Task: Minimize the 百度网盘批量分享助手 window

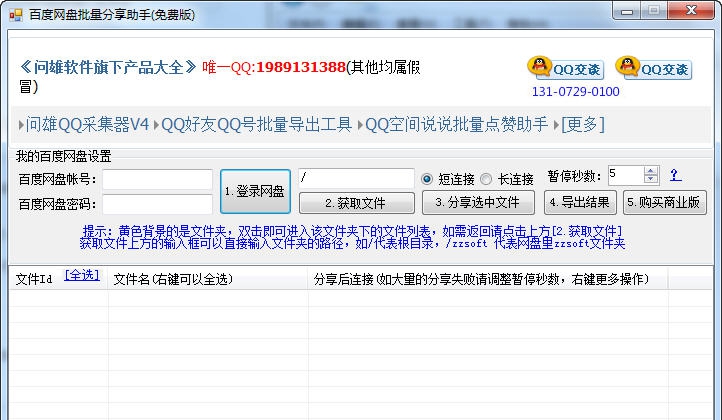Action: [627, 11]
